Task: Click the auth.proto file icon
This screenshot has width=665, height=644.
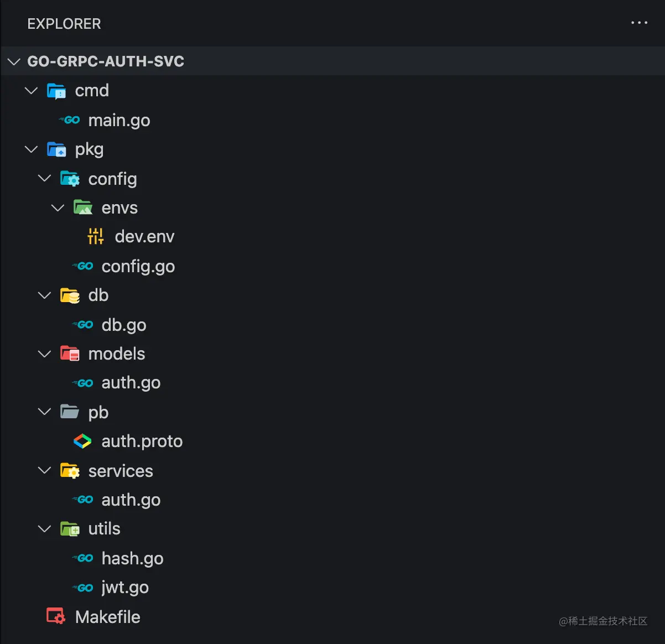Action: pos(82,441)
